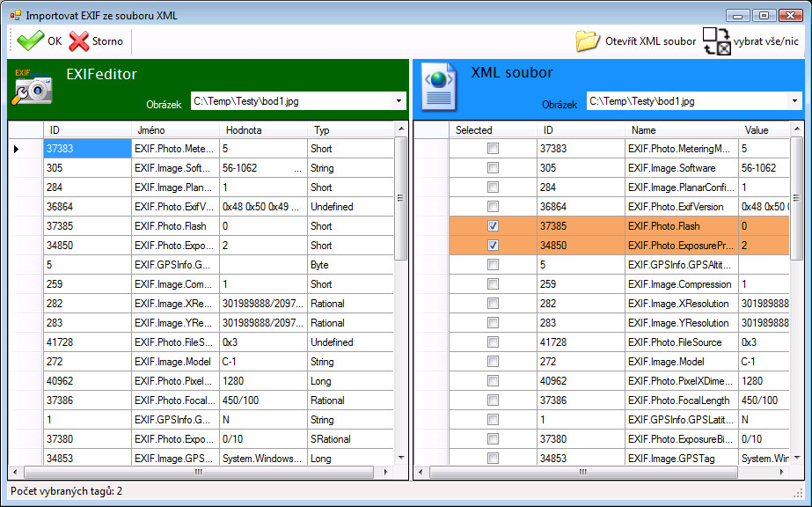Click the 'Undefined' type cell for ID 36864
The image size is (812, 507).
[x=351, y=207]
